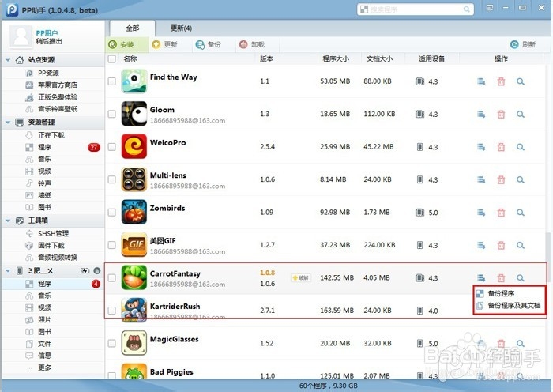553x392 pixels.
Task: Check the Multi-lens checkbox
Action: coord(112,179)
